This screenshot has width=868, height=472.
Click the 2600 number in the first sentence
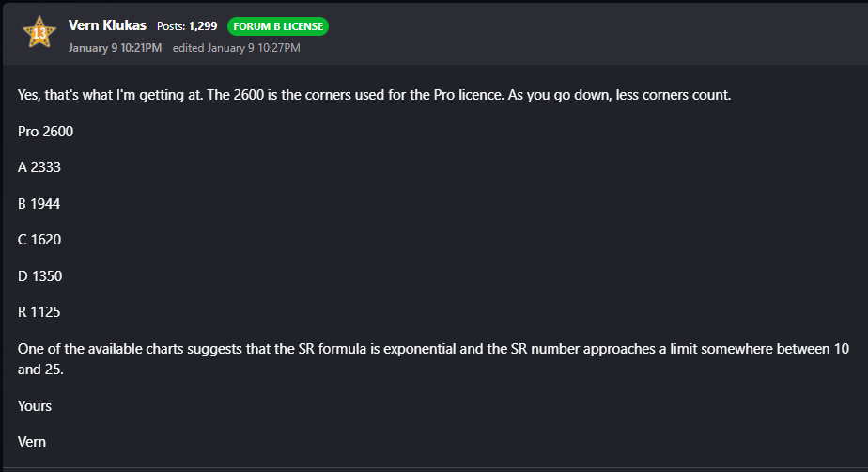[x=249, y=95]
